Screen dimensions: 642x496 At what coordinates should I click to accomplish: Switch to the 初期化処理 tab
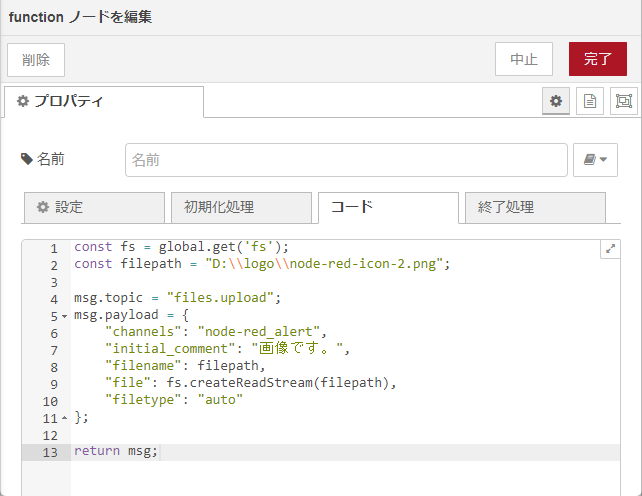[x=241, y=208]
